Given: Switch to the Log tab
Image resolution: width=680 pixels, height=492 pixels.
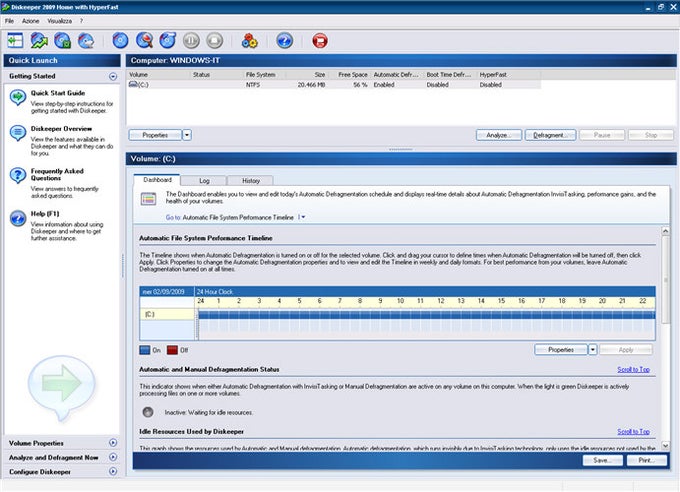Looking at the screenshot, I should point(203,180).
